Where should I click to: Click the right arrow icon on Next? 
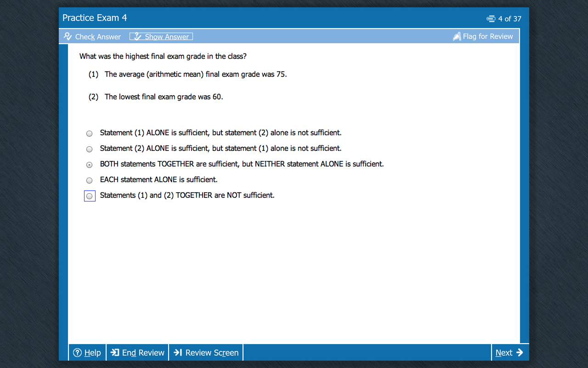(520, 352)
